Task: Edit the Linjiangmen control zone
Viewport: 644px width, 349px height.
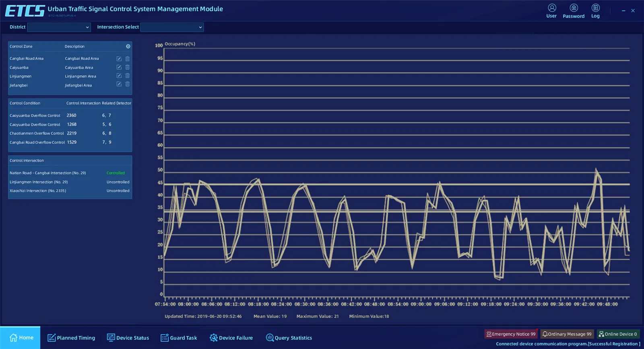Action: click(119, 76)
